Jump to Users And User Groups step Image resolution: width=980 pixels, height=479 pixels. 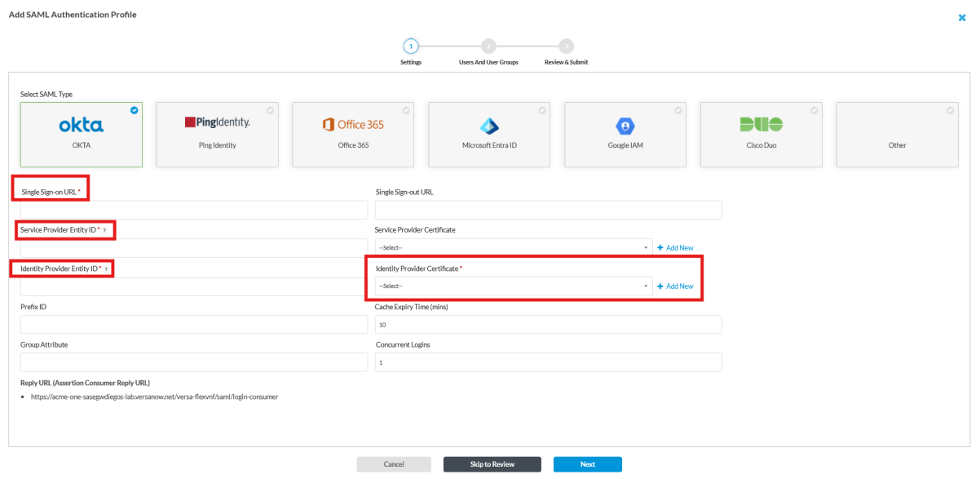tap(488, 46)
